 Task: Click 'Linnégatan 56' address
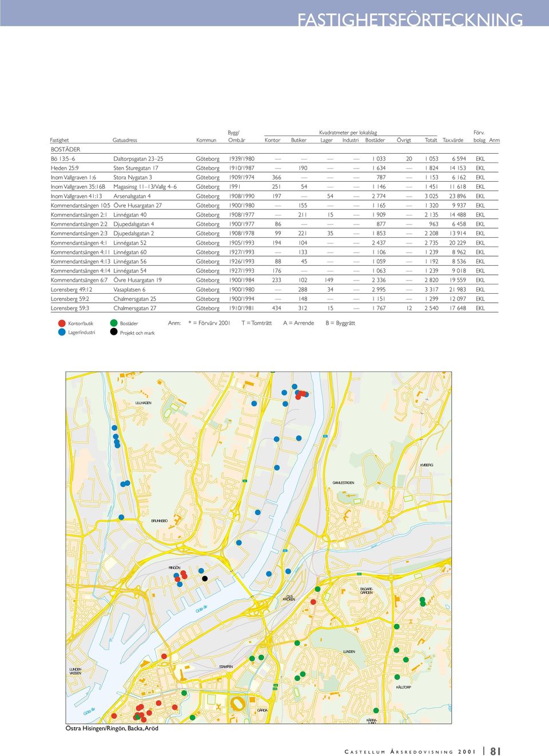(x=130, y=261)
